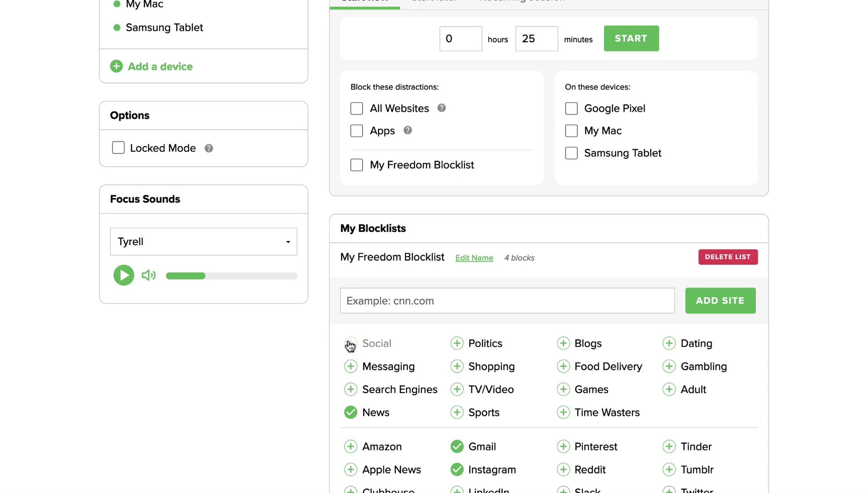The image size is (868, 493).
Task: Click the DELETE LIST button
Action: 728,257
